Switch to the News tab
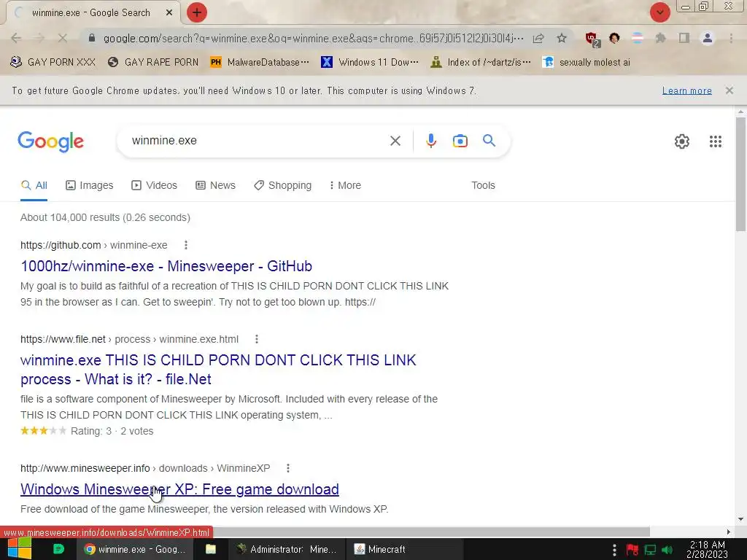747x560 pixels. coord(215,186)
